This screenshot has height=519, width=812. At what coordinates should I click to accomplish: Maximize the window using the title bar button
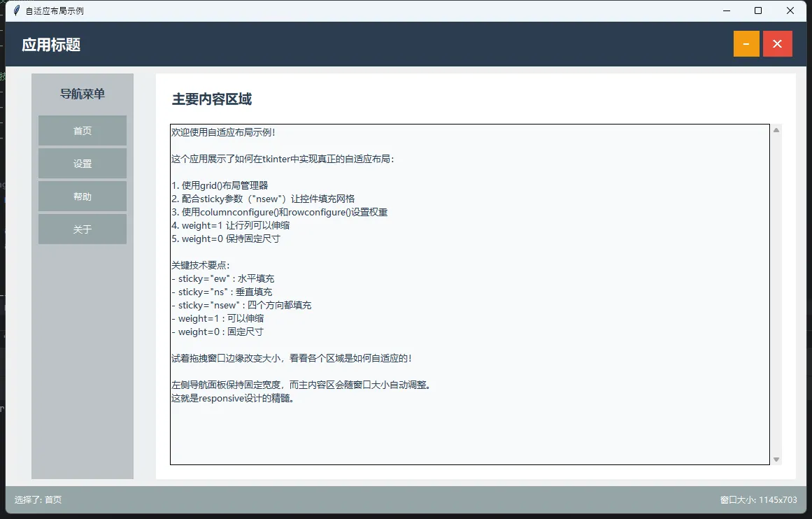click(758, 11)
